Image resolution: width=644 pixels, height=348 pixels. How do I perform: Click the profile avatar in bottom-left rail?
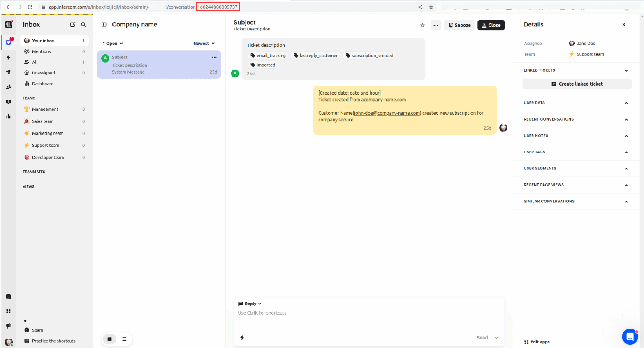coord(9,342)
